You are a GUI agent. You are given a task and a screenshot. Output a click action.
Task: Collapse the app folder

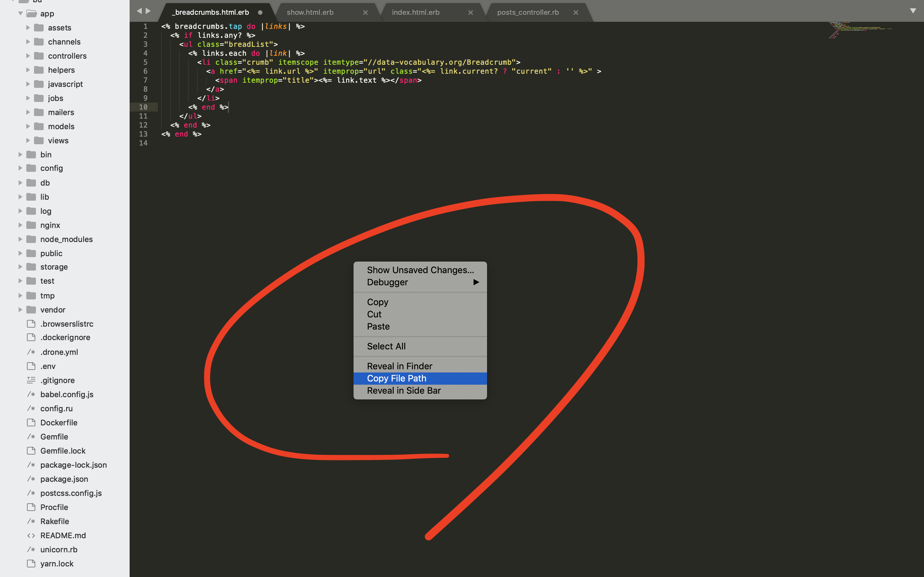click(x=21, y=14)
